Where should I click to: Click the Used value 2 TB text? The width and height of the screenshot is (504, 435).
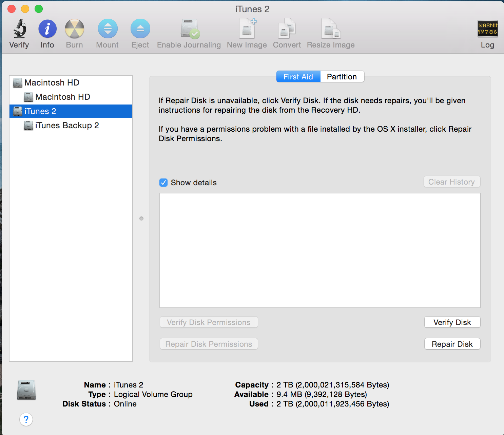333,404
